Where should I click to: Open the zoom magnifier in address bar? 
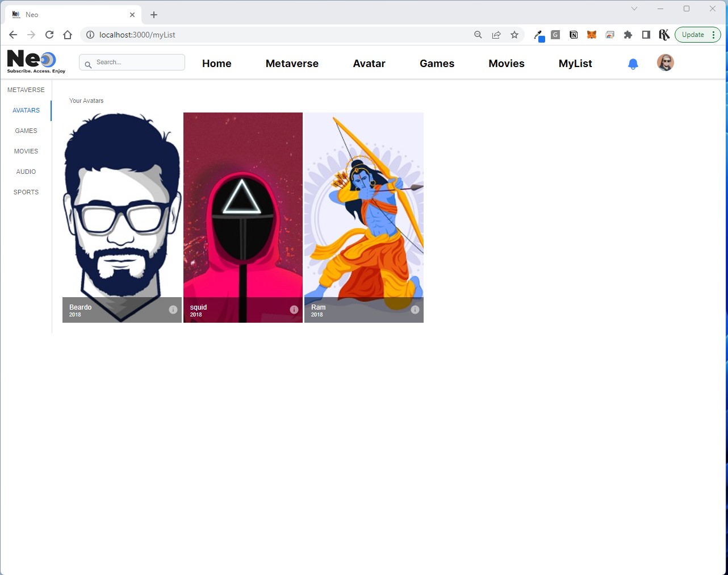[x=478, y=35]
